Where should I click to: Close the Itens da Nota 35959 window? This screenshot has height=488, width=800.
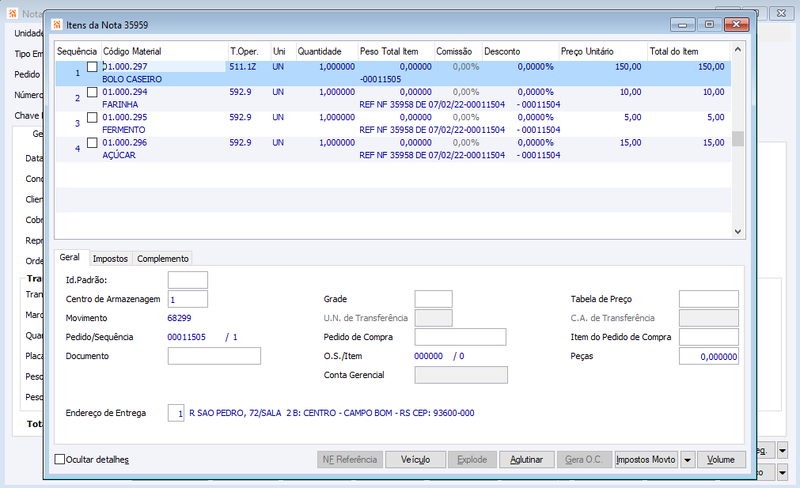pos(736,24)
